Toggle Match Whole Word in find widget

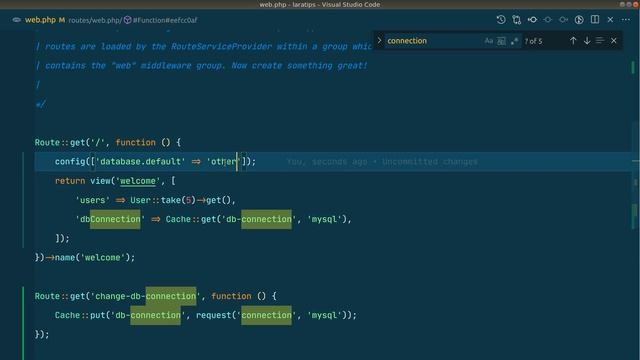(x=501, y=41)
